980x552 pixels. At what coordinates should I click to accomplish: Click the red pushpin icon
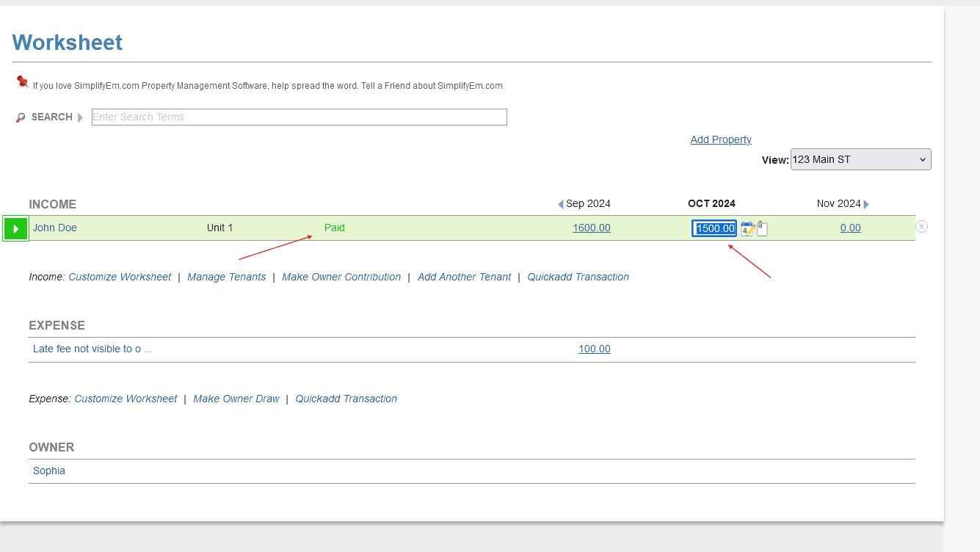point(23,82)
